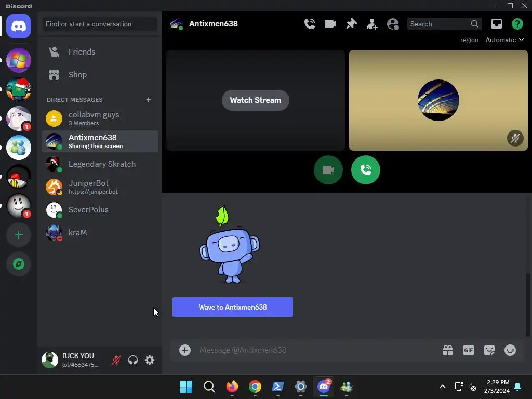This screenshot has width=532, height=399.
Task: Click Antixmen638 name in chat header
Action: point(214,24)
